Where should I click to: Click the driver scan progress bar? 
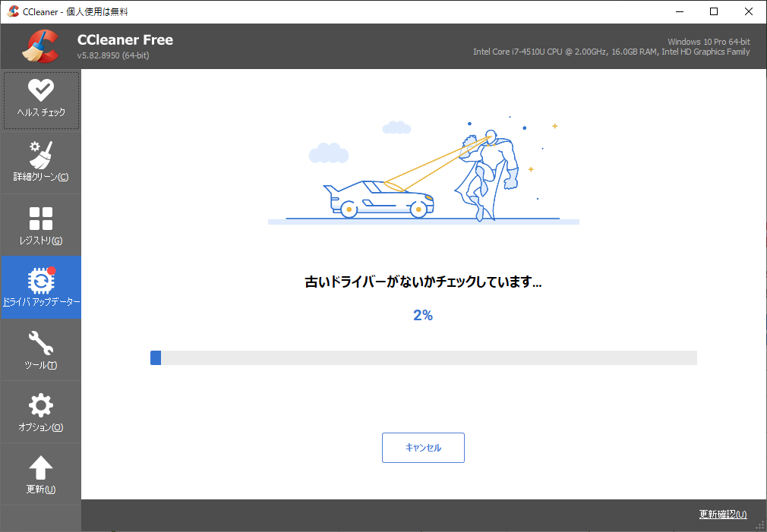point(423,357)
